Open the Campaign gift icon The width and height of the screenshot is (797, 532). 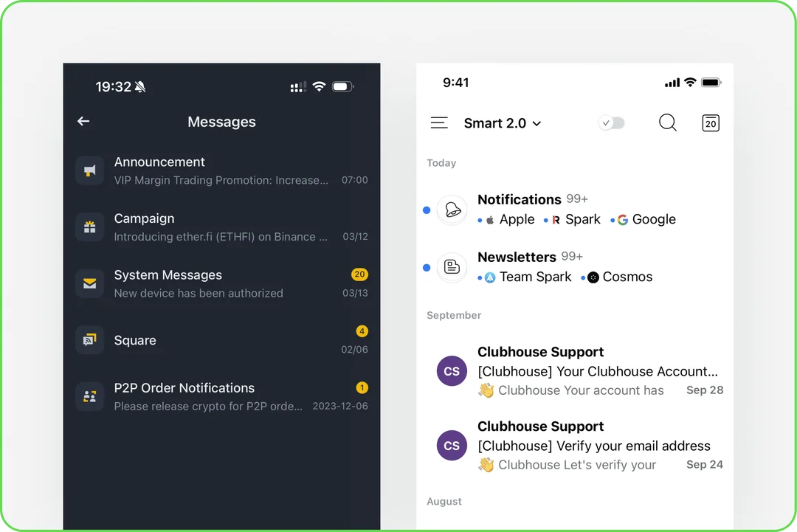pos(90,227)
